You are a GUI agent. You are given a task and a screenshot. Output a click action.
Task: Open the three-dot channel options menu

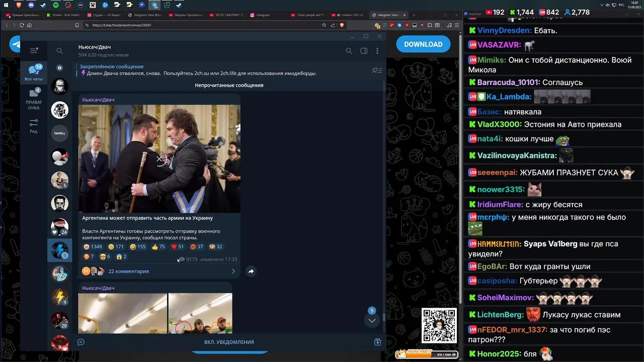click(377, 51)
